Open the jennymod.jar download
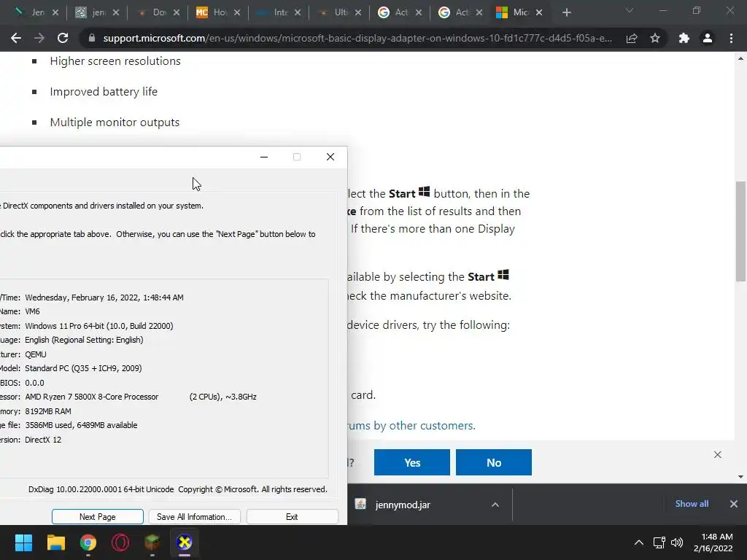 (x=403, y=505)
